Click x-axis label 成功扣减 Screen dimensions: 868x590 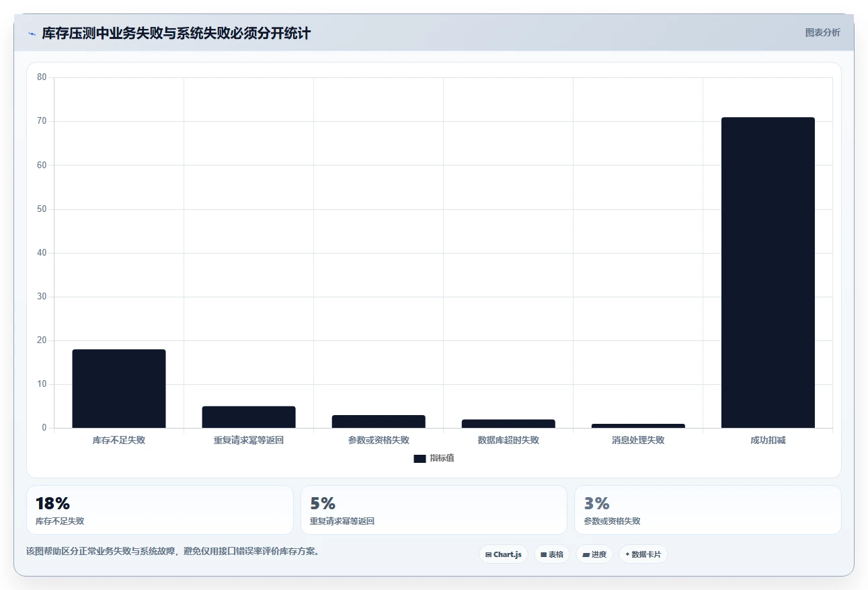click(x=768, y=441)
